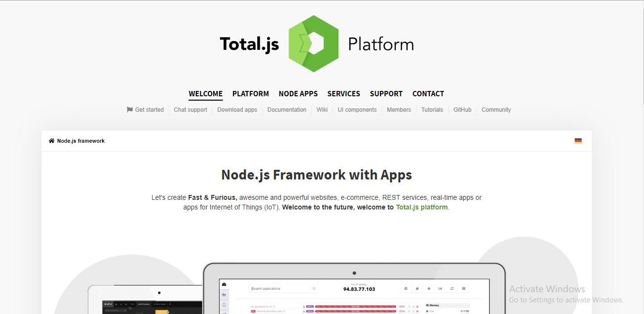
Task: Go to Download apps
Action: tap(237, 110)
